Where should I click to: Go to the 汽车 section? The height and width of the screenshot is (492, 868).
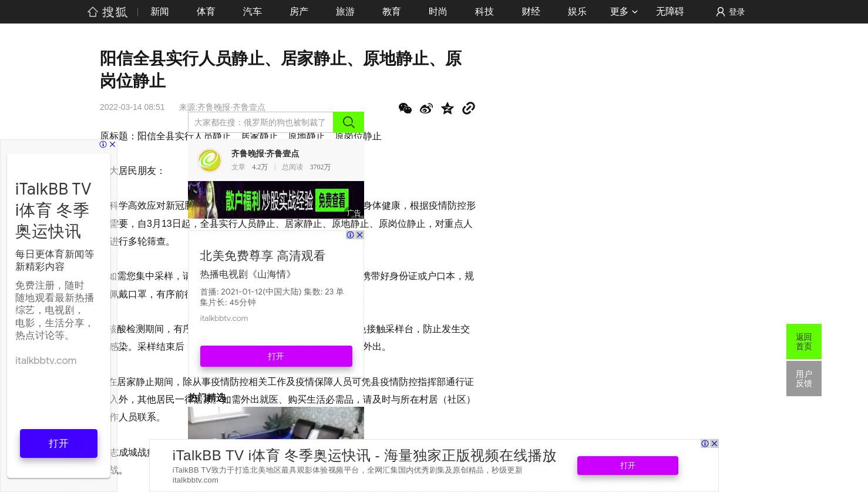(x=253, y=12)
